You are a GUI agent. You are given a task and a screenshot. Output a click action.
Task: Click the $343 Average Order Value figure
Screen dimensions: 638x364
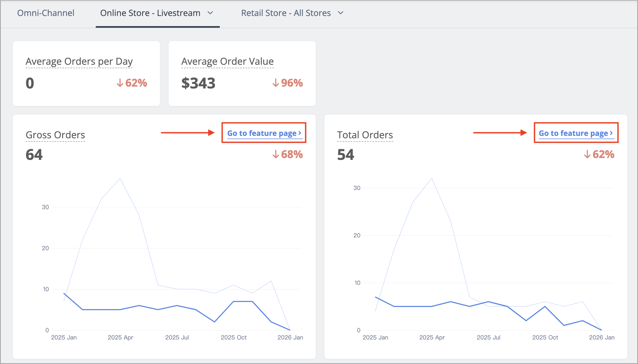(x=198, y=83)
